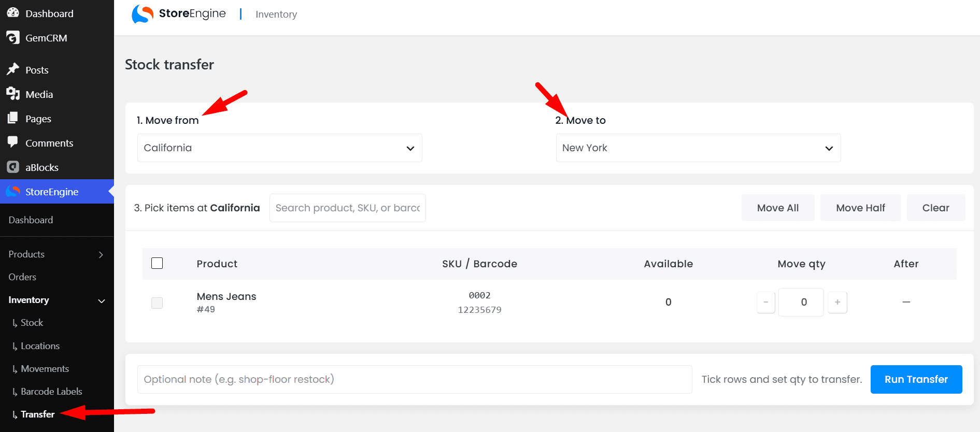
Task: Click the Run Transfer button
Action: tap(916, 379)
